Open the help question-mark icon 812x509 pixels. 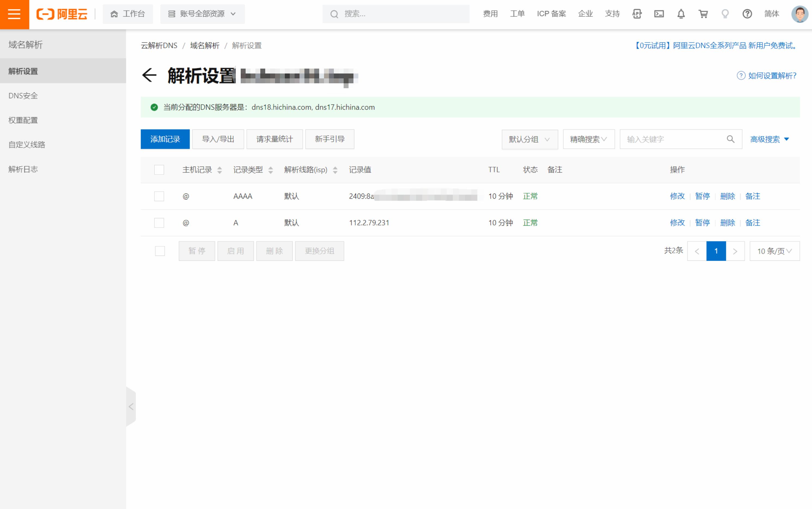point(747,14)
